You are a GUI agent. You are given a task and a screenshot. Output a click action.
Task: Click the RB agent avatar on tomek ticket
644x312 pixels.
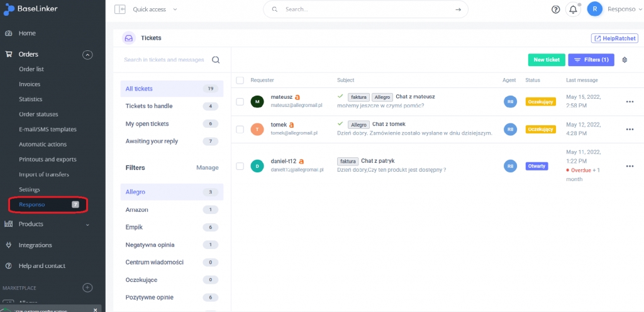511,129
